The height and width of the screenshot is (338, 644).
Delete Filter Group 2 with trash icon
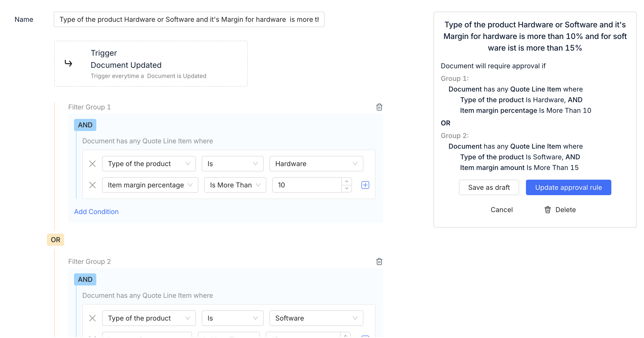coord(379,261)
